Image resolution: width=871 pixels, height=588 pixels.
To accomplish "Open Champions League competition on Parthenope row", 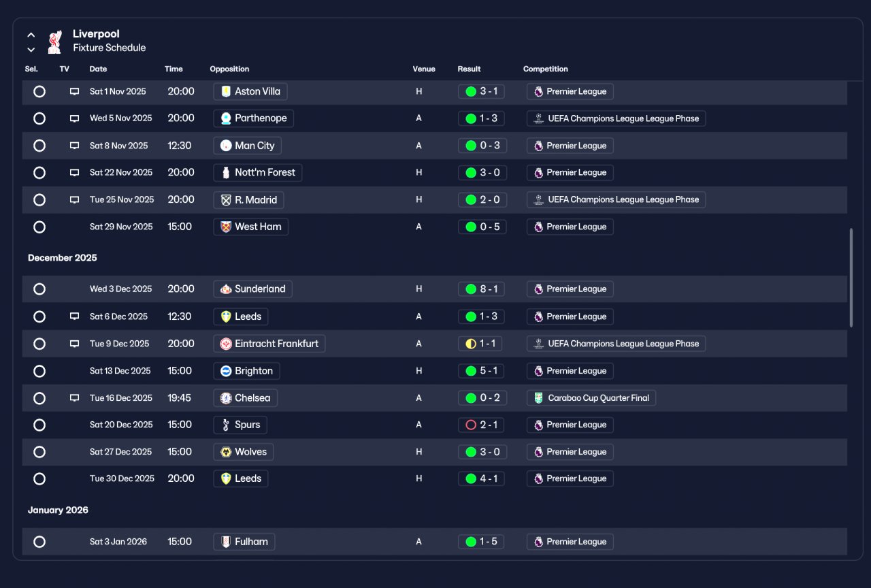I will (617, 118).
